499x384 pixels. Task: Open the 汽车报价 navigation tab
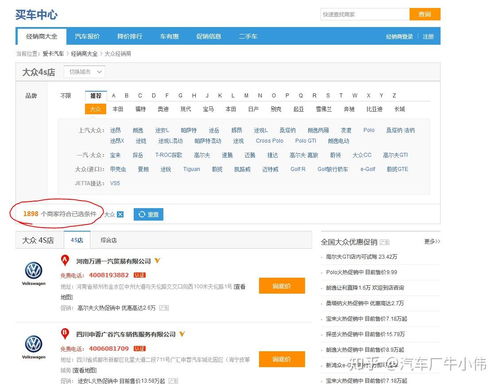87,36
